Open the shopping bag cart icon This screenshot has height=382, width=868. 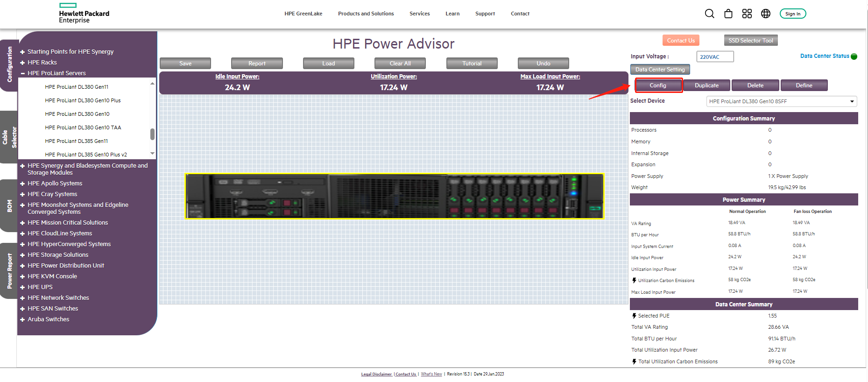click(x=728, y=14)
